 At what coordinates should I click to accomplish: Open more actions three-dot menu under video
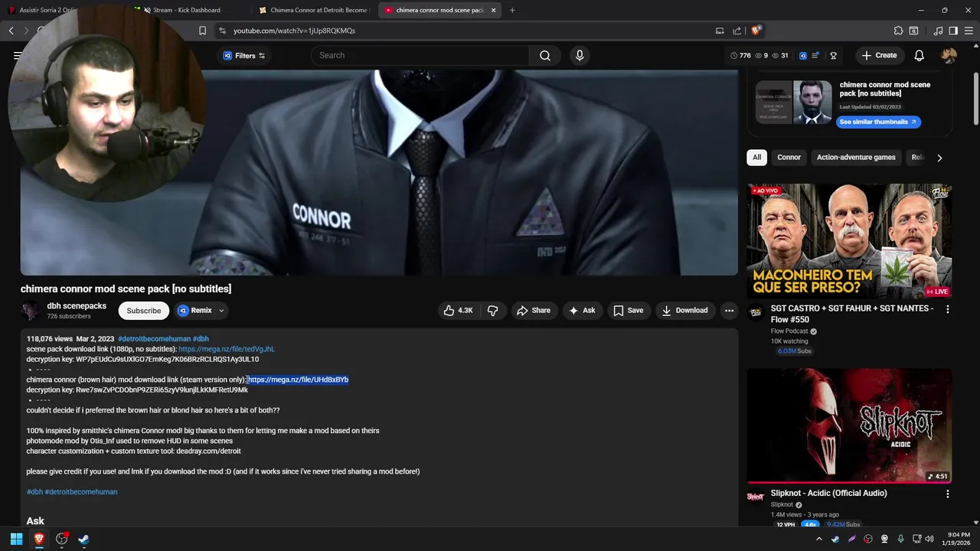[x=729, y=310]
